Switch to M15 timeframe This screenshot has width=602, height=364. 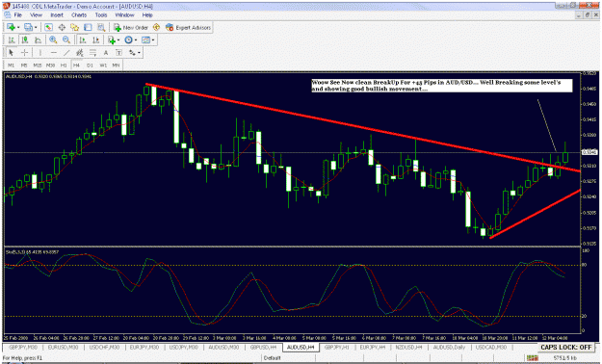(x=38, y=65)
